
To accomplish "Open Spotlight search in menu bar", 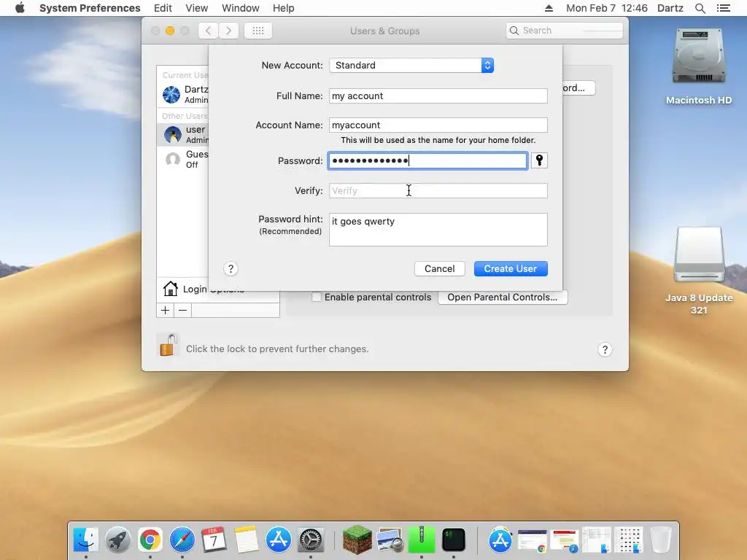I will click(700, 8).
